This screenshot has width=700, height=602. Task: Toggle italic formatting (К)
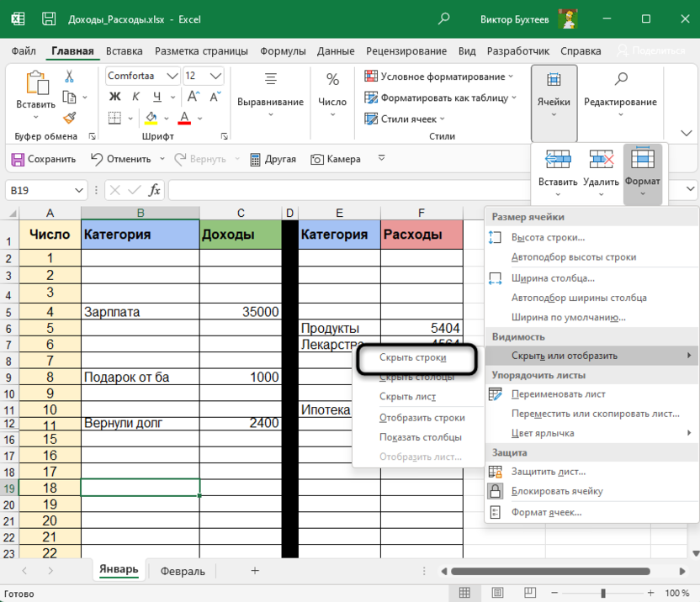pos(134,97)
